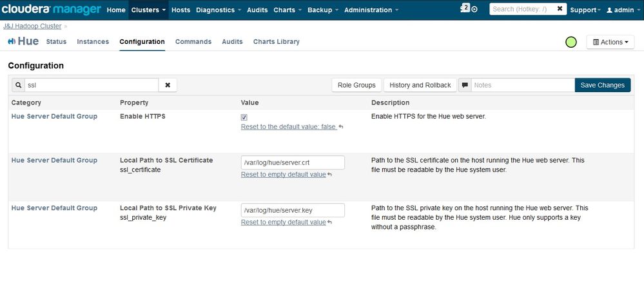Screen dimensions: 644x283
Task: Click the green health status circle
Action: 571,43
